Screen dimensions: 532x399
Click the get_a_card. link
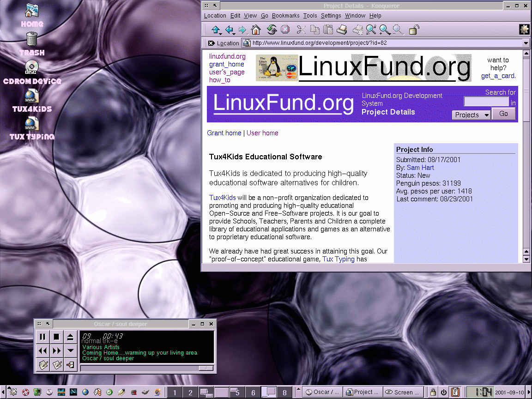coord(498,76)
